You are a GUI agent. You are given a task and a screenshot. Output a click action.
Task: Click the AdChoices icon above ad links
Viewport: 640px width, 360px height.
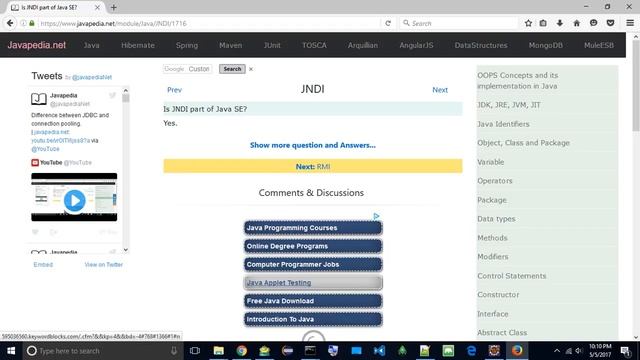coord(376,216)
